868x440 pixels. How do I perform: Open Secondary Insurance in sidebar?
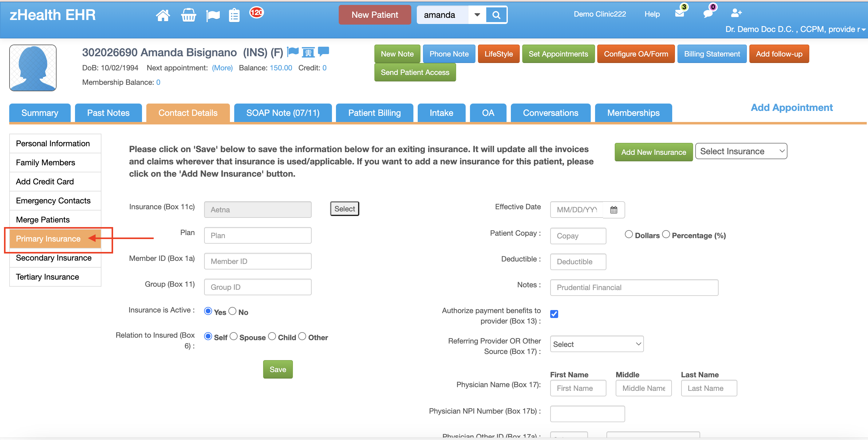coord(55,258)
